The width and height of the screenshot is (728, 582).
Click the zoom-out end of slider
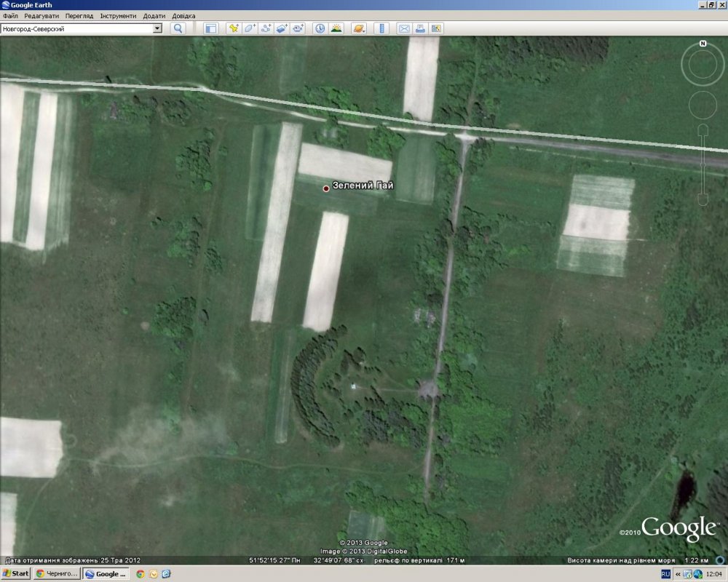[x=703, y=200]
